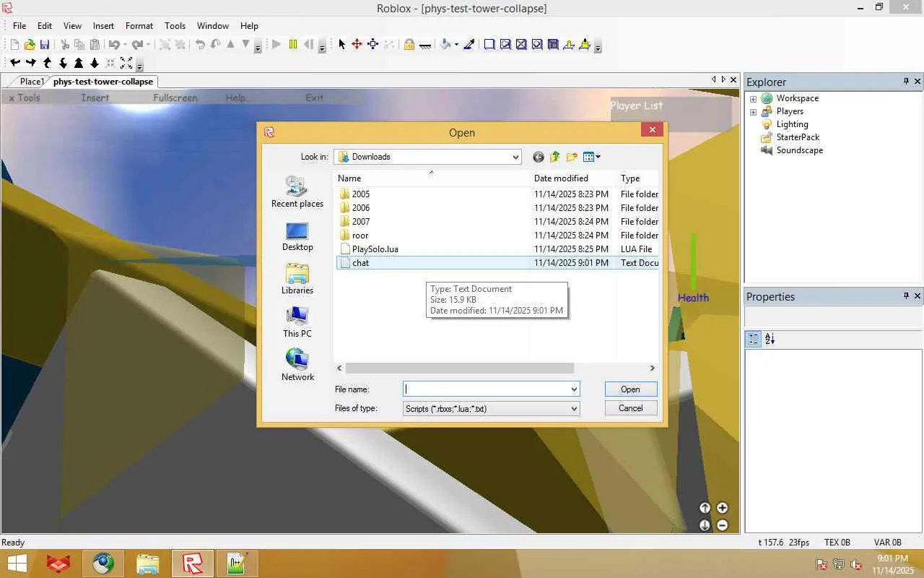Click the Redo arrow toolbar icon
Image resolution: width=924 pixels, height=578 pixels.
tap(137, 45)
